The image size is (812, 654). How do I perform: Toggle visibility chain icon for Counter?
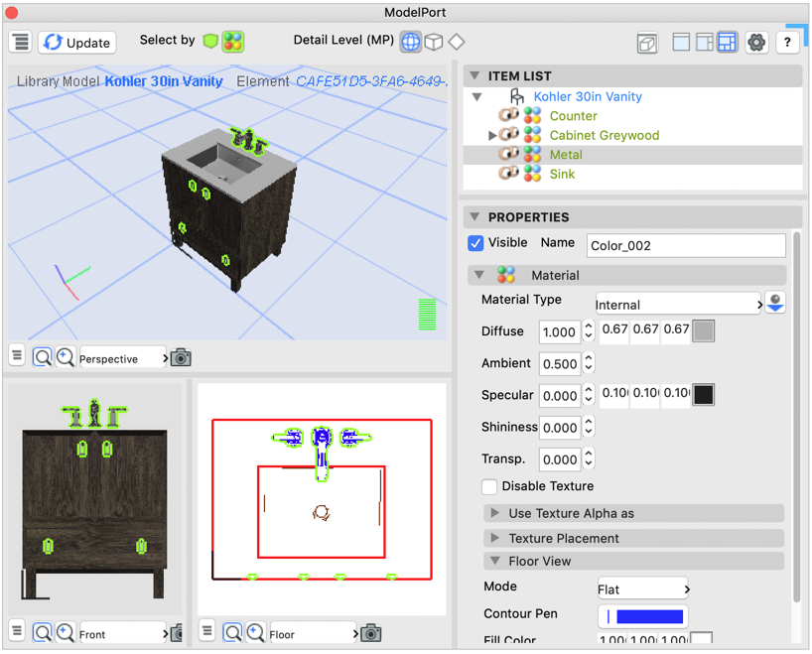(x=508, y=116)
